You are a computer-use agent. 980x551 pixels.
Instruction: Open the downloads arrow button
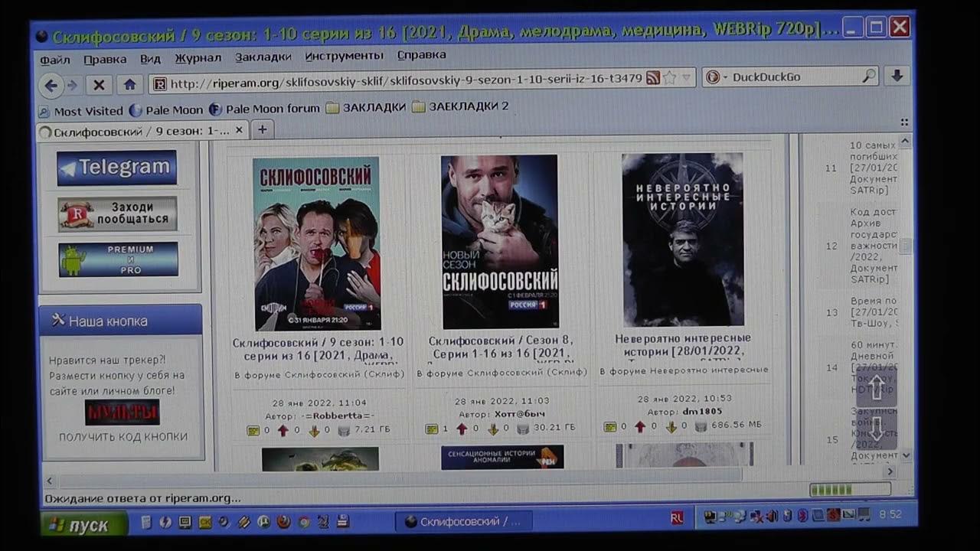pos(897,76)
